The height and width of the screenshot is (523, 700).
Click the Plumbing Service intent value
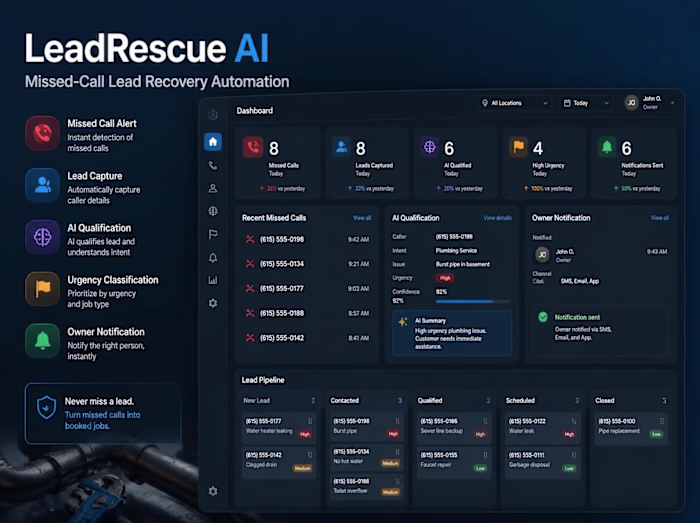tap(456, 251)
